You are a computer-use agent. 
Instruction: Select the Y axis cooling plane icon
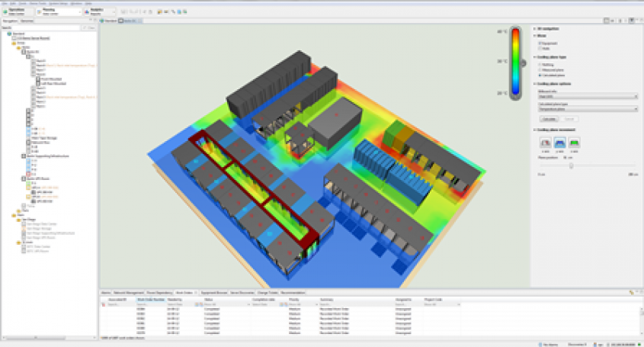[x=560, y=143]
